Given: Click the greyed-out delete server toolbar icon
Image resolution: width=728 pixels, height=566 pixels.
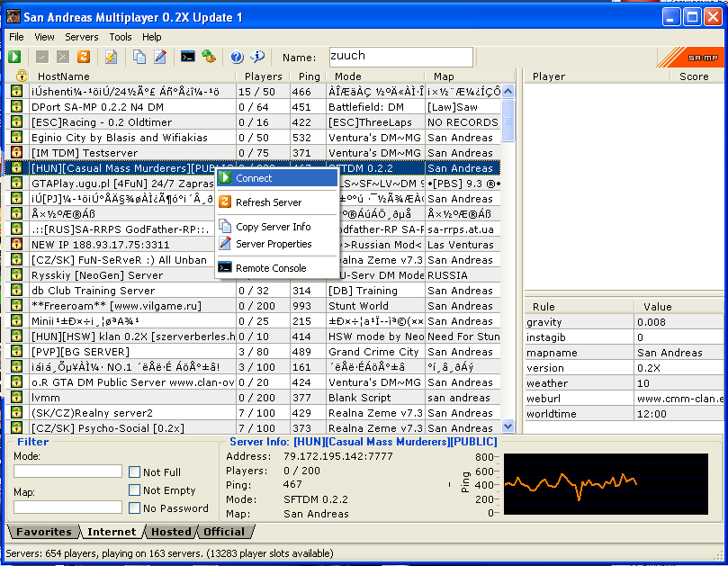Looking at the screenshot, I should pyautogui.click(x=63, y=57).
